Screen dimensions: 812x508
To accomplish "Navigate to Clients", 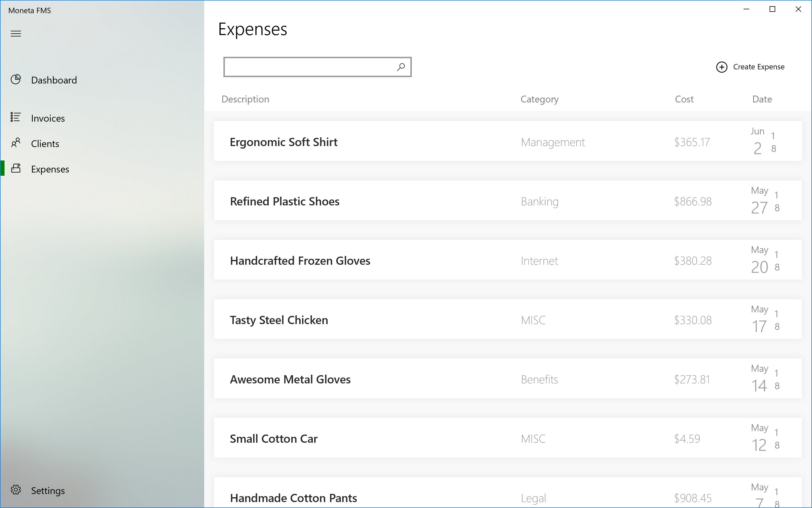I will 45,144.
